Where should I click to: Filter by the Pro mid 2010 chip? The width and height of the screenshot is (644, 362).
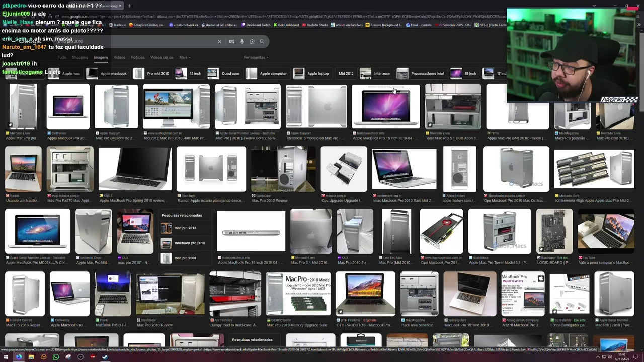pos(152,73)
